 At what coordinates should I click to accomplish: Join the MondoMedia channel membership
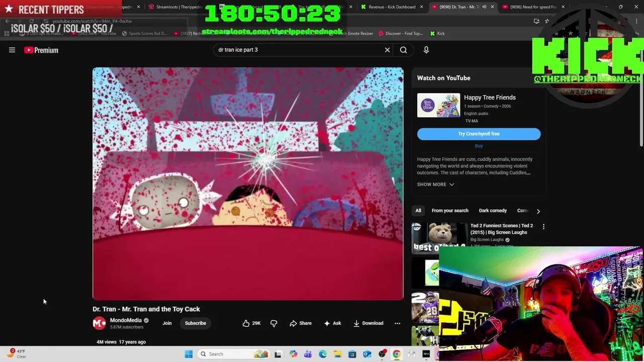167,323
